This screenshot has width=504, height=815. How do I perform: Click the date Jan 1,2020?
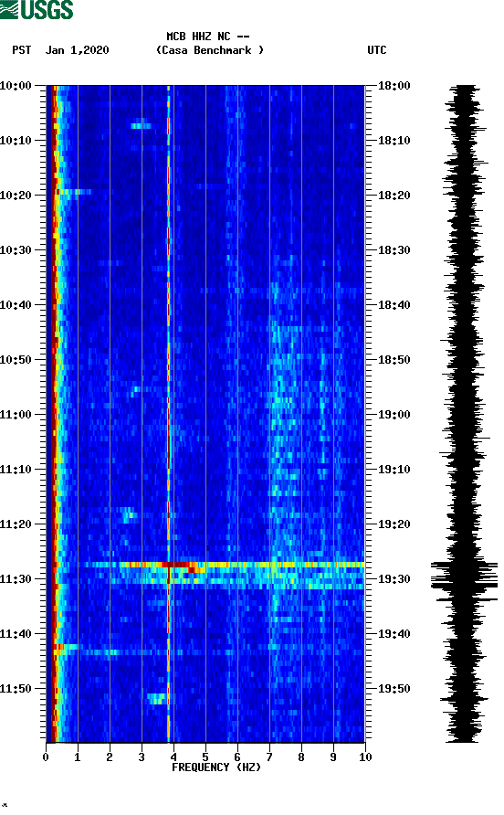click(x=77, y=50)
